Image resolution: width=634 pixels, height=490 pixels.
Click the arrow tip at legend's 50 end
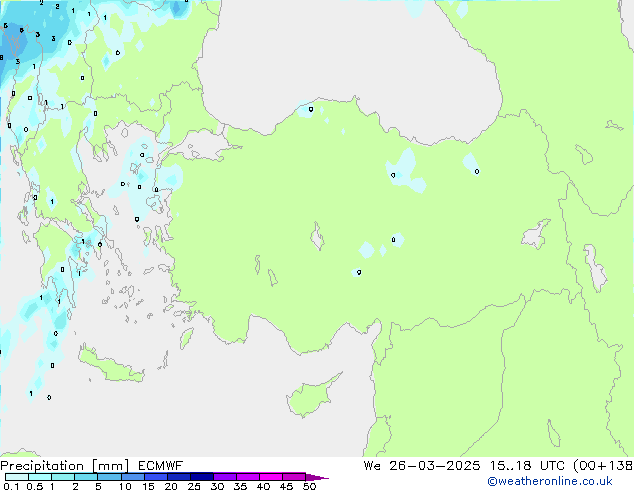tap(317, 477)
